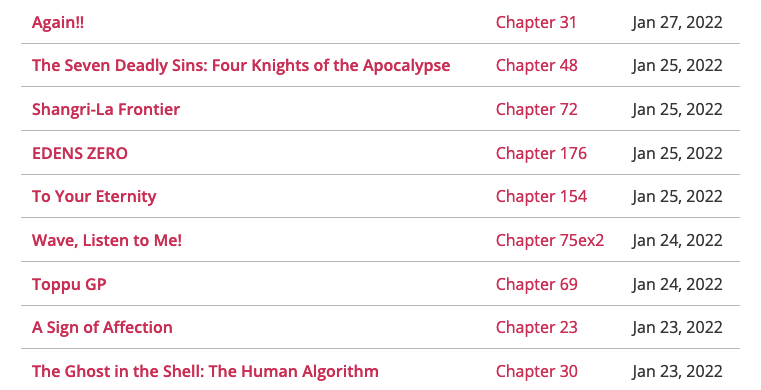Open the A Sign of Affection title link
The image size is (761, 390).
pos(102,327)
